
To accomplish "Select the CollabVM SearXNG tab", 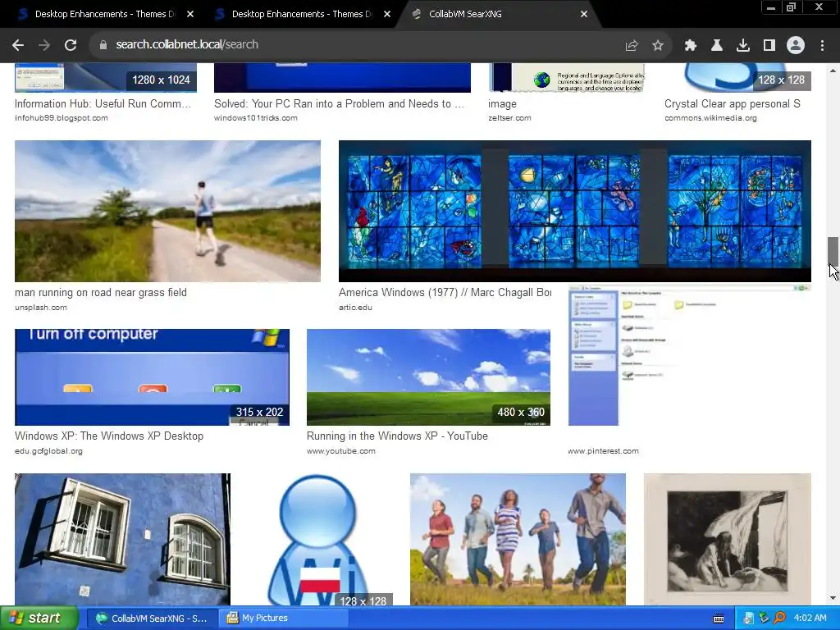I will tap(498, 14).
